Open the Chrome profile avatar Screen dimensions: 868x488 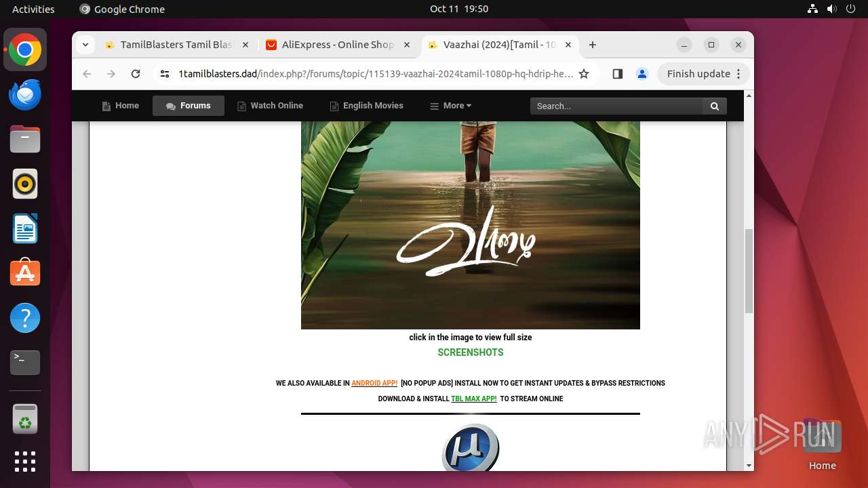642,74
